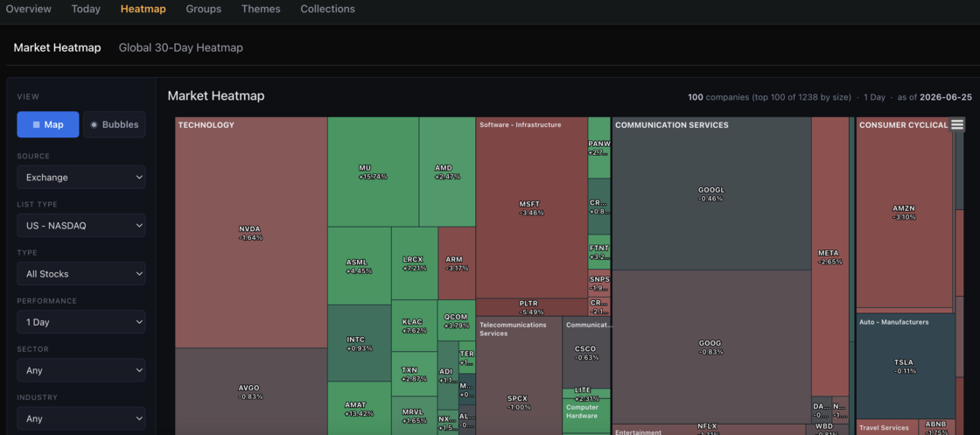This screenshot has height=435, width=980.
Task: Go to the Overview tab
Action: point(29,9)
